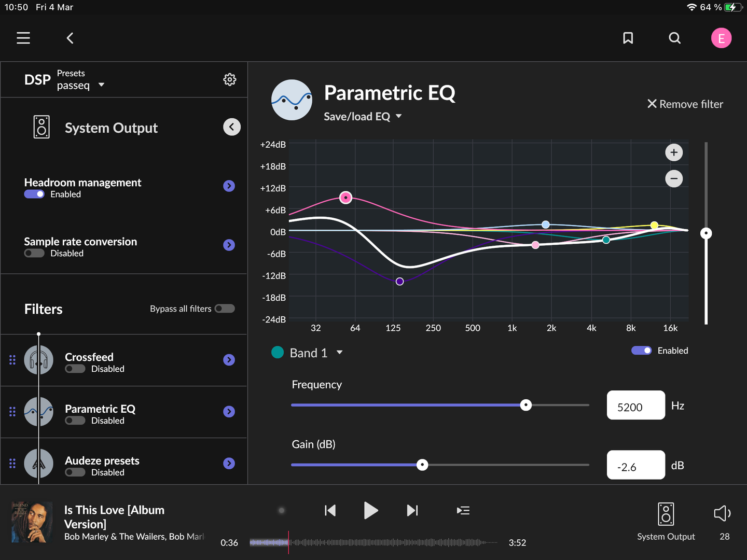Click the Sample rate conversion label

click(80, 242)
